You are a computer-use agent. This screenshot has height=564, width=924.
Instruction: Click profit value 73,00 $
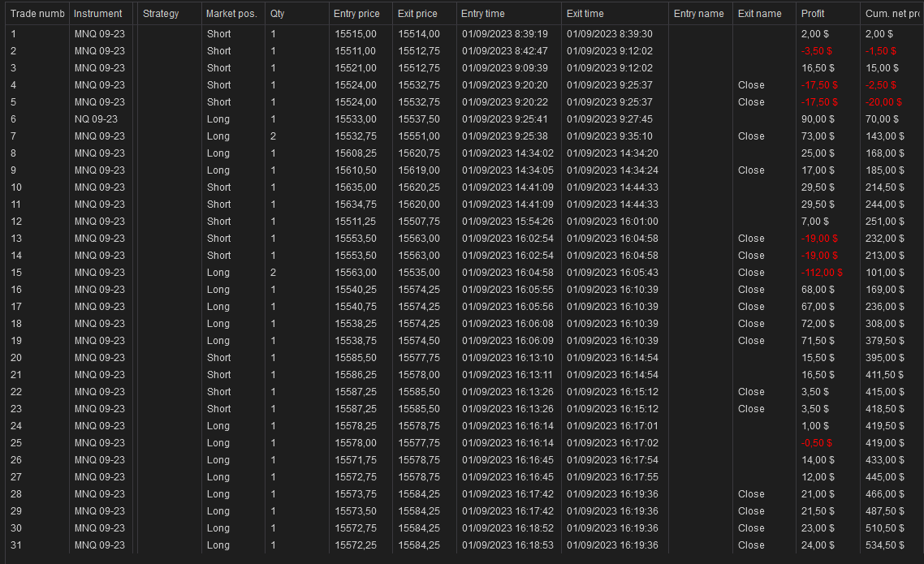click(818, 136)
